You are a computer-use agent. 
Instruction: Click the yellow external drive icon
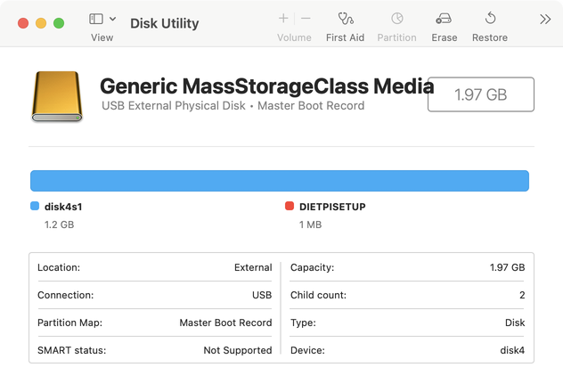[x=57, y=96]
